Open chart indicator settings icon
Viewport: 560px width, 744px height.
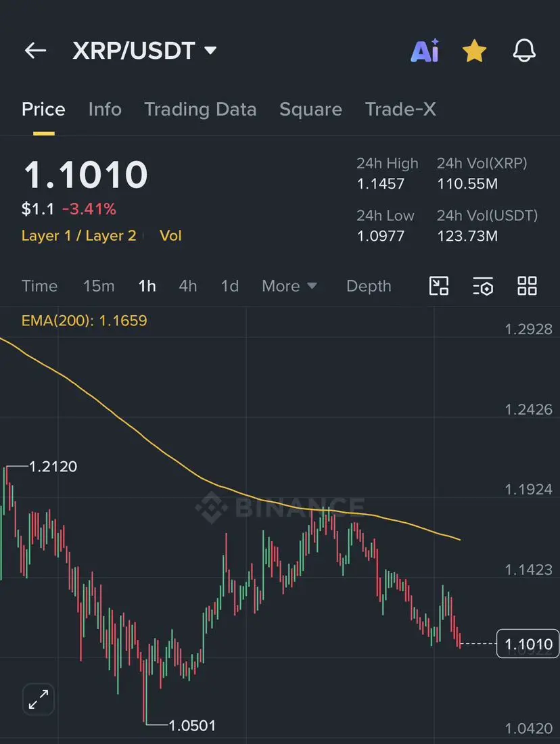click(483, 286)
